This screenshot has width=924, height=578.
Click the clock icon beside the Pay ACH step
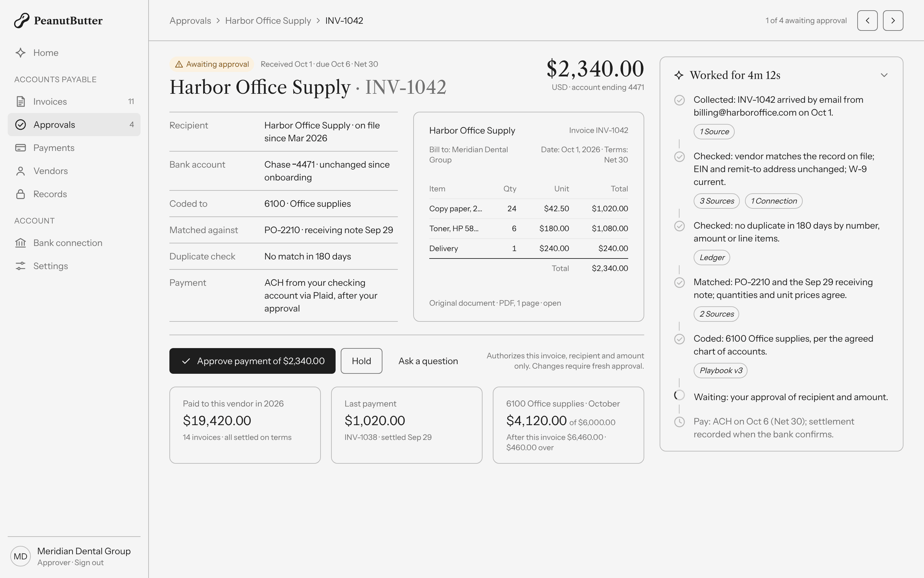pyautogui.click(x=679, y=422)
